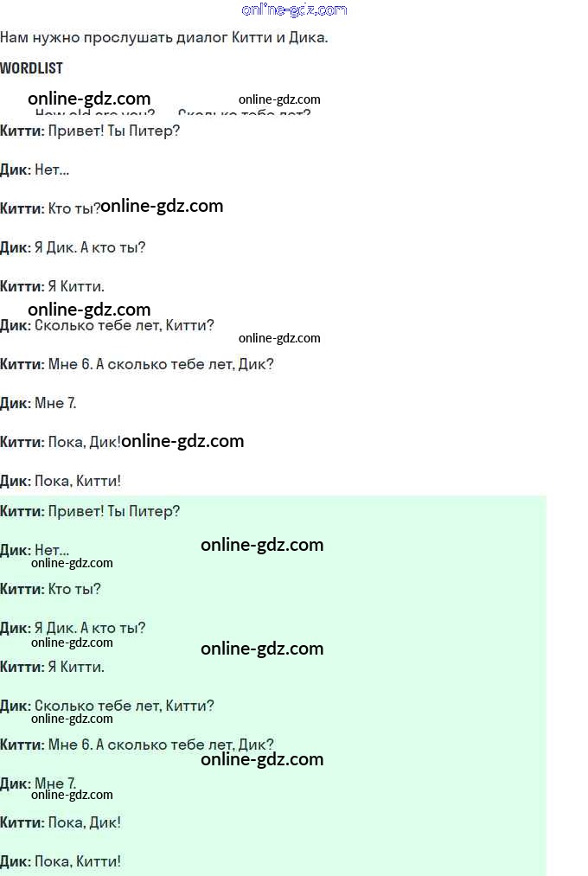588x876 pixels.
Task: Click 'Китти: Кто ты?' inside the green block
Action: click(x=50, y=590)
